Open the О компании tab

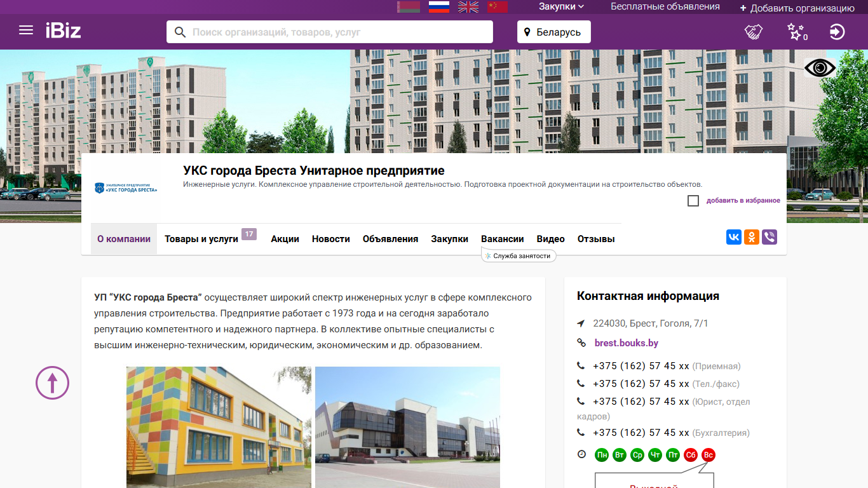(x=124, y=239)
